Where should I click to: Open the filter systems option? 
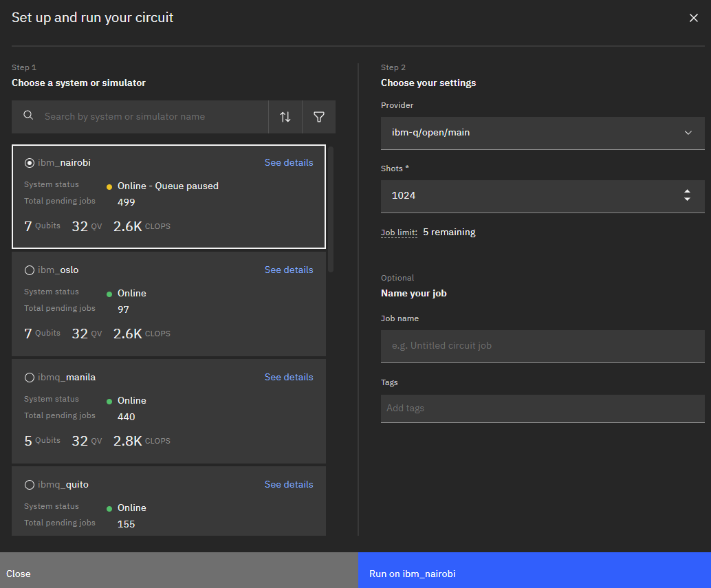[x=319, y=117]
